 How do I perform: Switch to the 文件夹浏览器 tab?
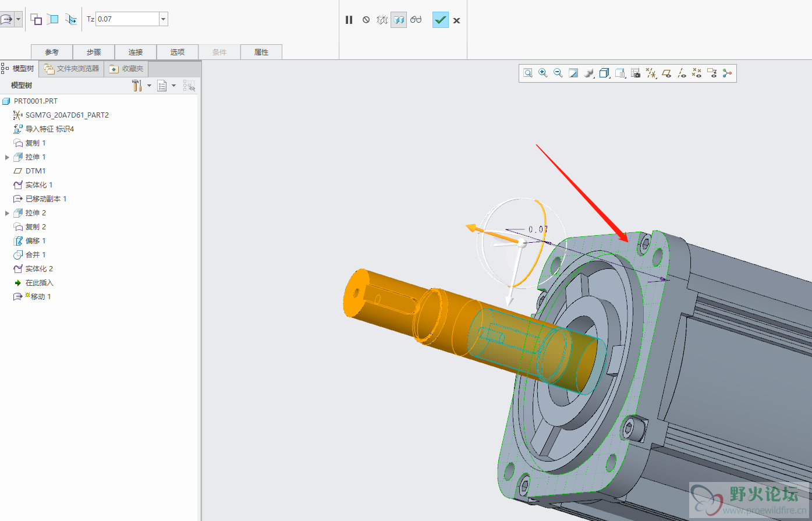tap(72, 69)
